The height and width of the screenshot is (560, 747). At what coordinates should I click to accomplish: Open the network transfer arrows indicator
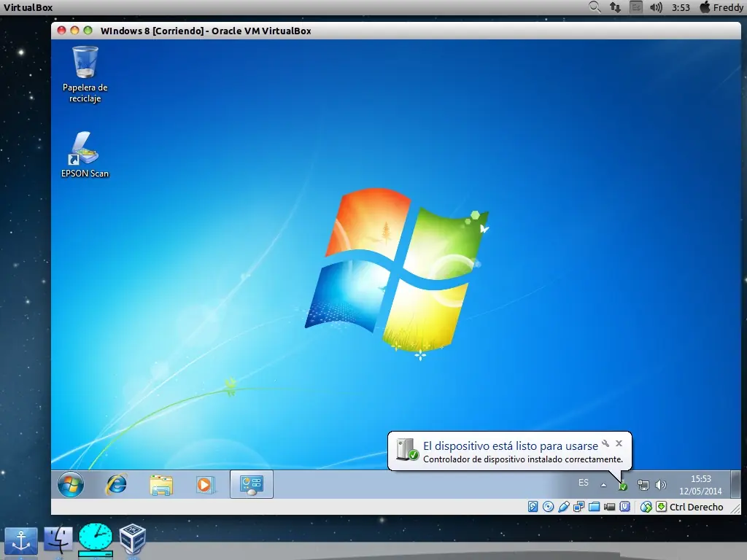tap(615, 7)
